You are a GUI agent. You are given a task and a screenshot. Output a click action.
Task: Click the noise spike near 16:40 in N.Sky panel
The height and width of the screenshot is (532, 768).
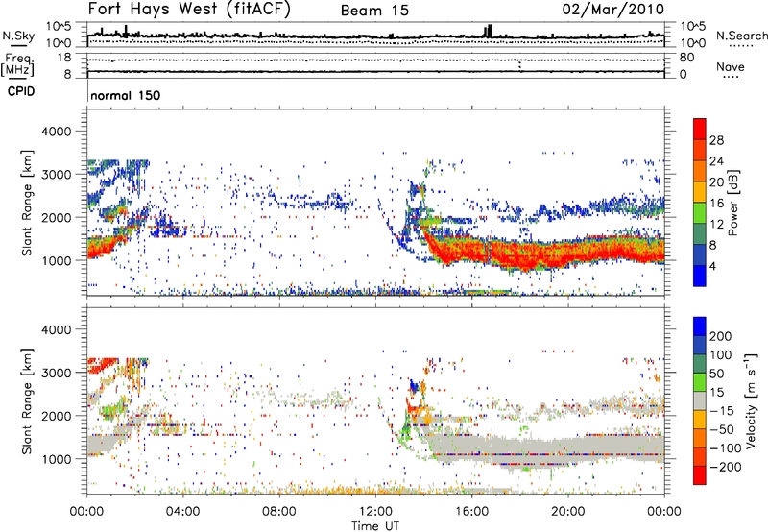pyautogui.click(x=489, y=31)
